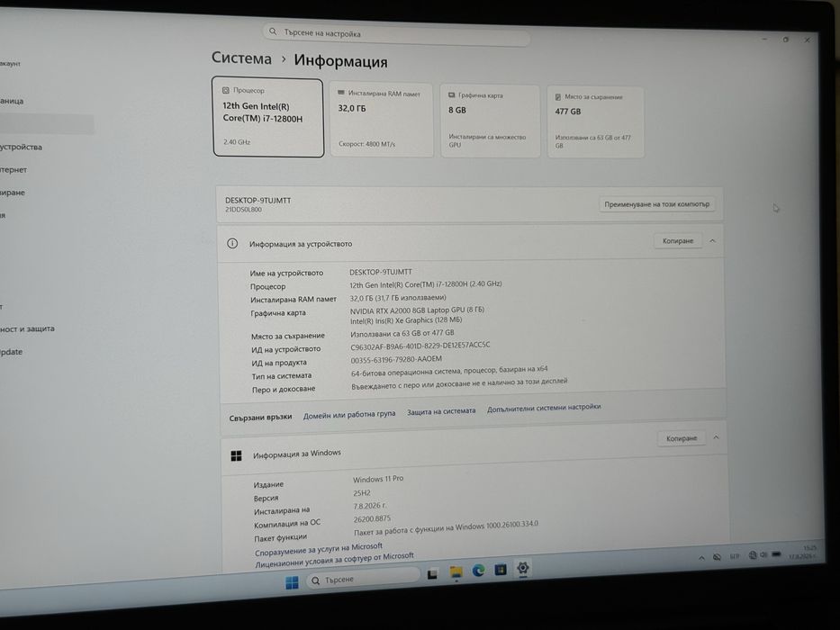Select the Процесор info card
The width and height of the screenshot is (840, 630).
(x=268, y=117)
